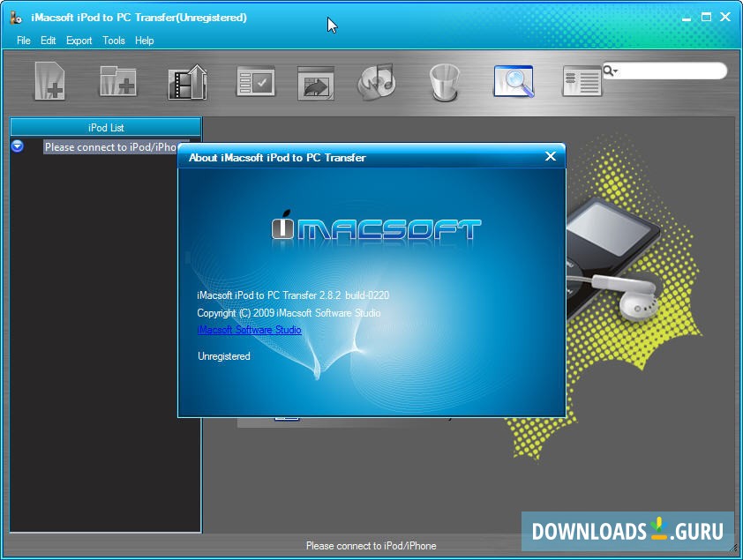Screen dimensions: 743x560
Task: Click the version text '2.8.2 build-0220'
Action: pos(354,295)
